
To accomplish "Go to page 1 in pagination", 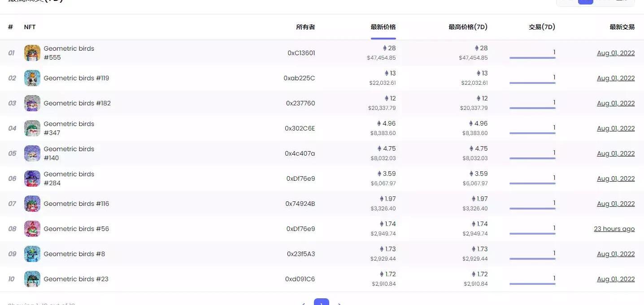I will (x=321, y=302).
